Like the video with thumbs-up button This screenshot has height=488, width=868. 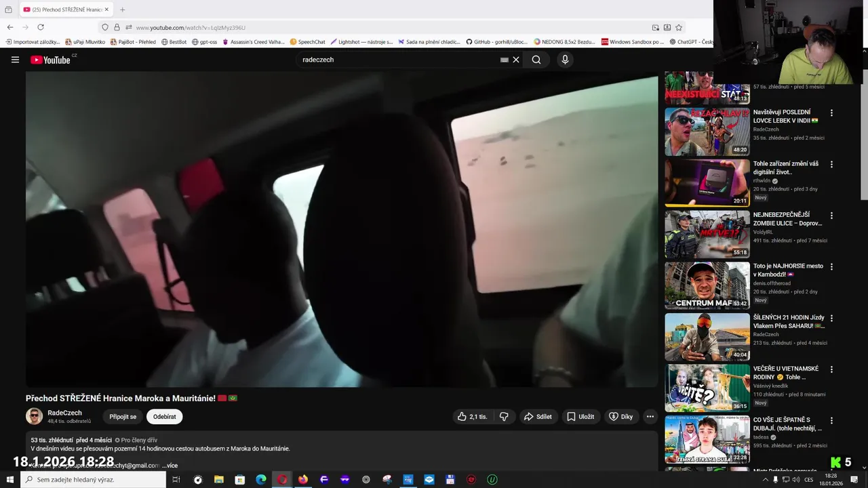point(473,417)
